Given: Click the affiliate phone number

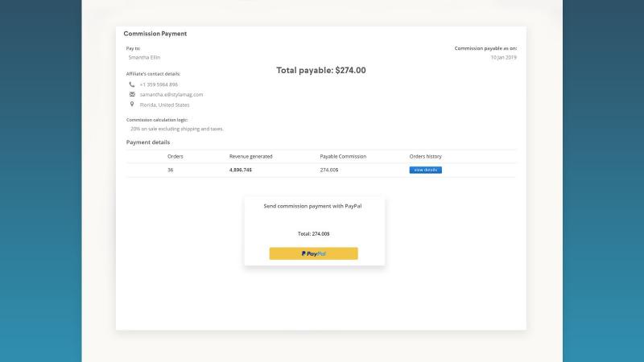Looking at the screenshot, I should coord(159,84).
